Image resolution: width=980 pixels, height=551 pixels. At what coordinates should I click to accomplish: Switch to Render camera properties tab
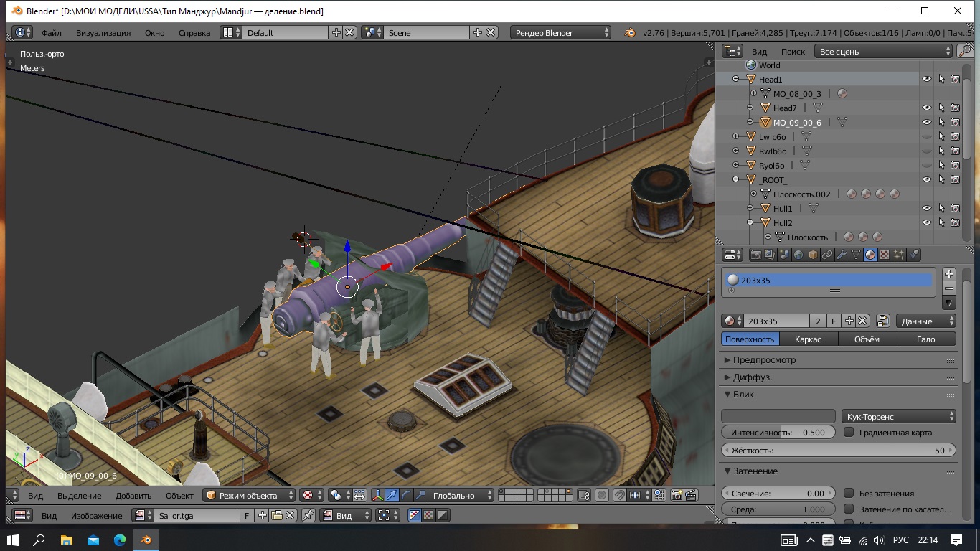pyautogui.click(x=755, y=255)
